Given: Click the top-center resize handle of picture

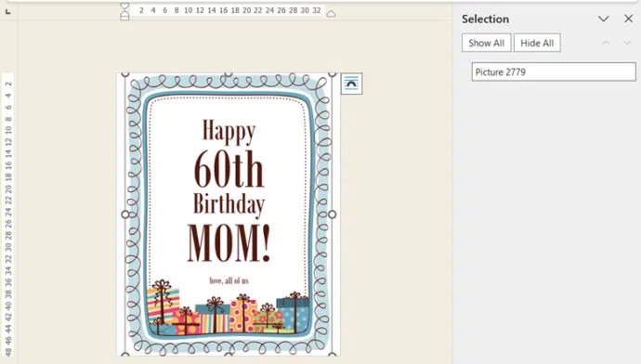Looking at the screenshot, I should point(229,74).
